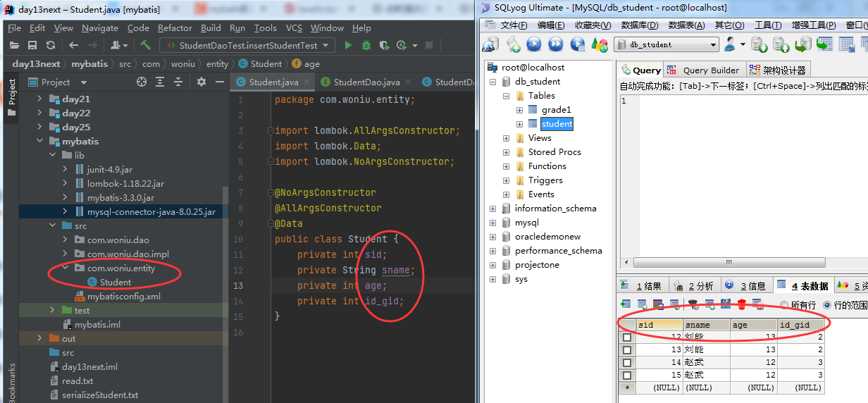Click the SQLyog user manager icon

click(x=731, y=44)
